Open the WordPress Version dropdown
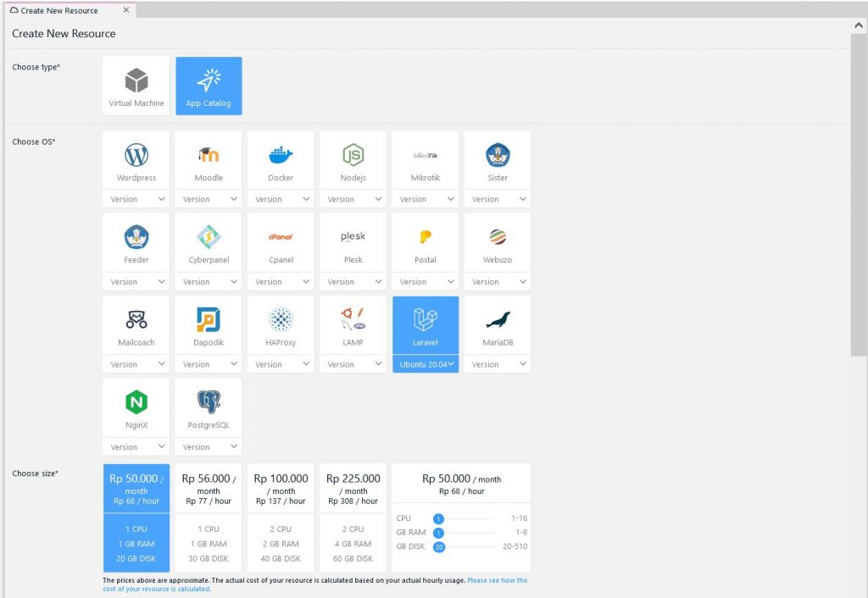868x598 pixels. click(x=136, y=198)
